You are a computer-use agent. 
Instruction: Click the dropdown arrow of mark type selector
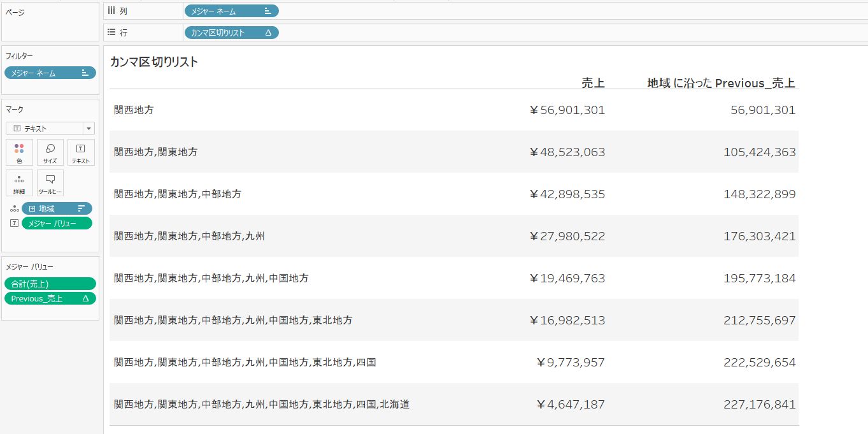click(x=88, y=129)
